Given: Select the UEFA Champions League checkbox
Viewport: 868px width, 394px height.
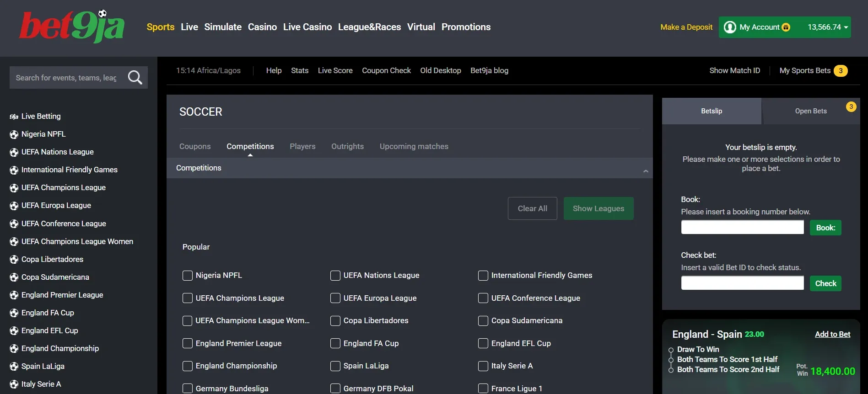Looking at the screenshot, I should click(x=188, y=298).
